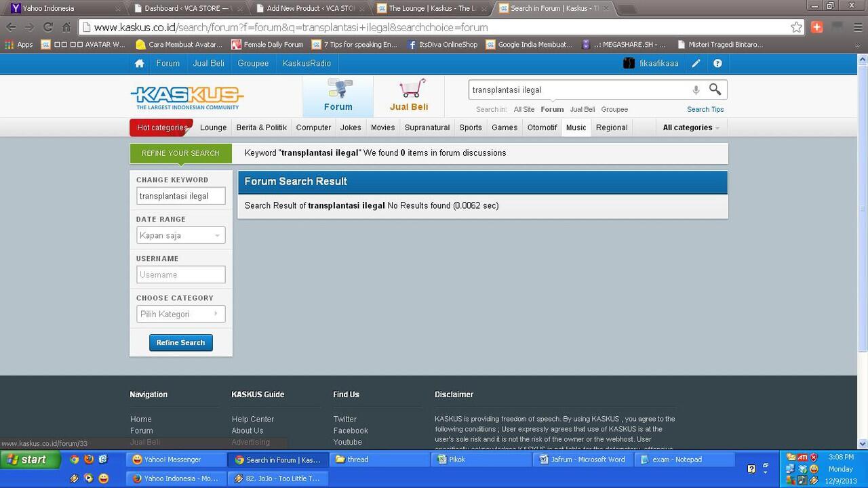This screenshot has width=868, height=488.
Task: Open the Misteri Tragedi Bintaro bookmark
Action: coord(720,45)
